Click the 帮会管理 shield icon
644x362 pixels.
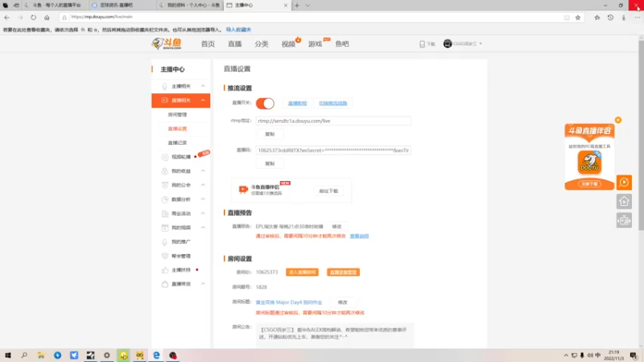click(165, 256)
